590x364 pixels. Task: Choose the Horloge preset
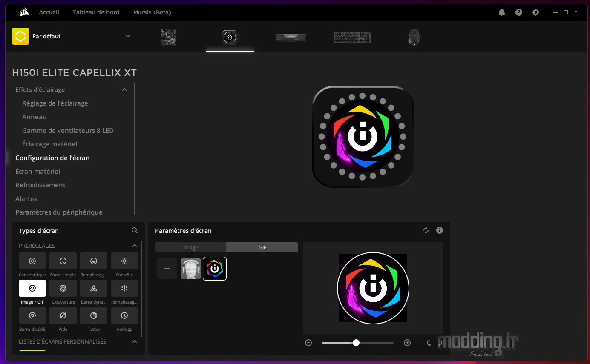tap(124, 315)
